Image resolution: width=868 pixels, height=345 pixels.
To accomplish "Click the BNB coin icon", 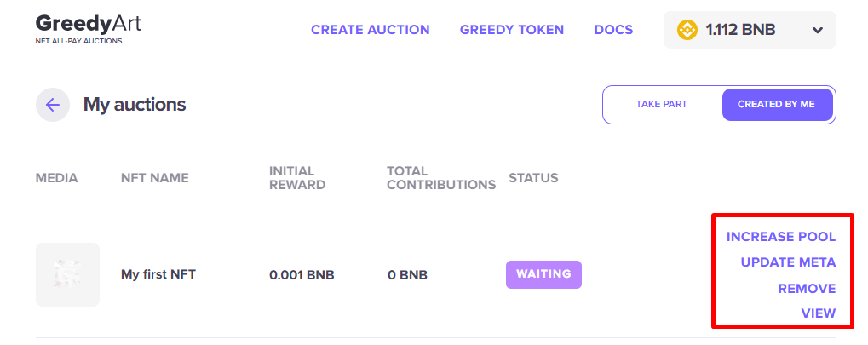I will coord(687,30).
